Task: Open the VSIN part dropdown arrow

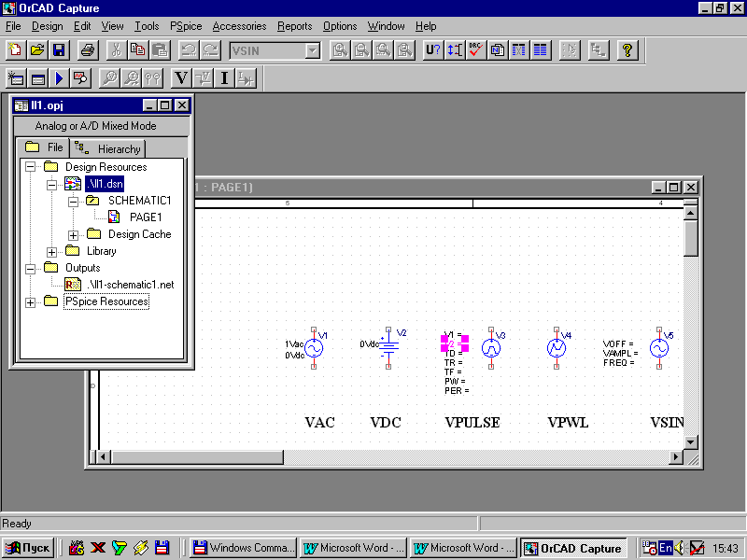Action: pos(313,50)
